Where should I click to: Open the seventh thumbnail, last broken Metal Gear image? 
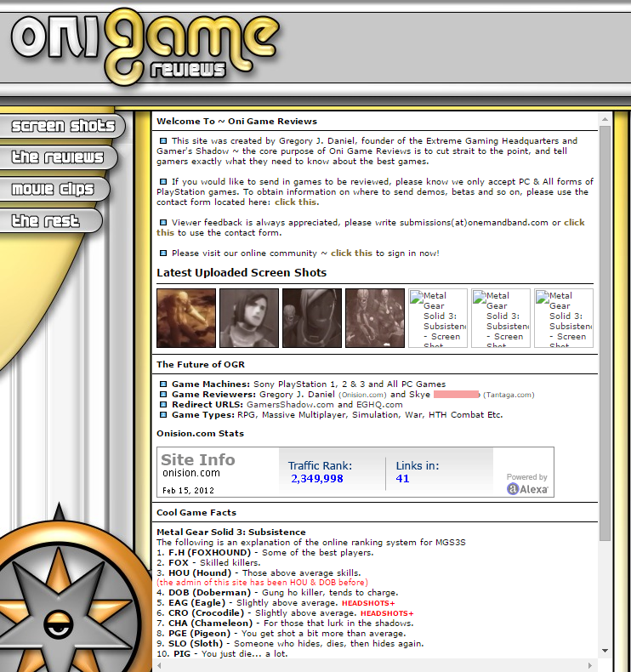[564, 318]
